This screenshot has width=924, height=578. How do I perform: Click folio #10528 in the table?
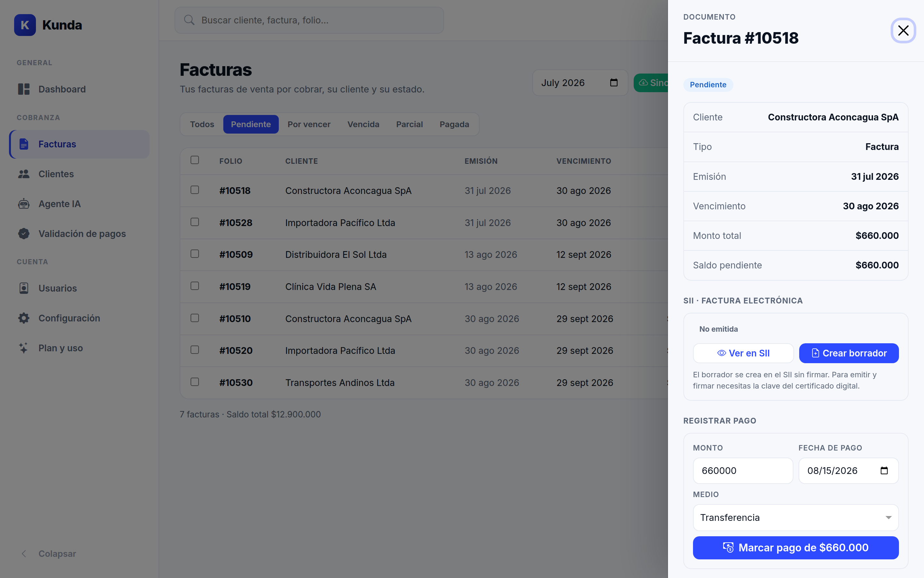[235, 223]
